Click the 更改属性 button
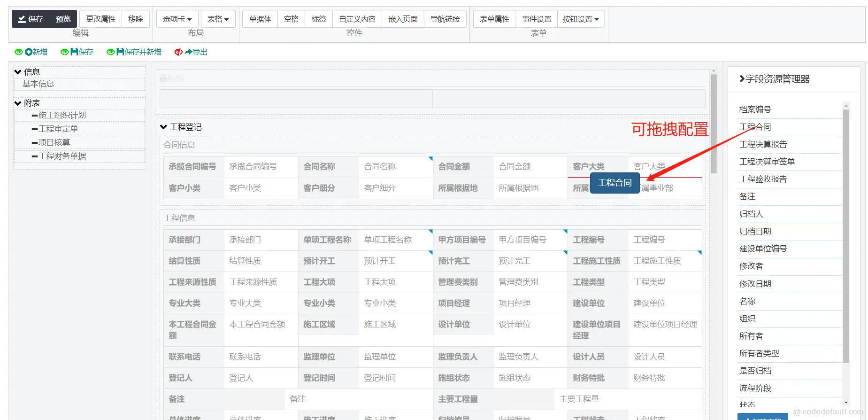Image resolution: width=868 pixels, height=420 pixels. 100,19
